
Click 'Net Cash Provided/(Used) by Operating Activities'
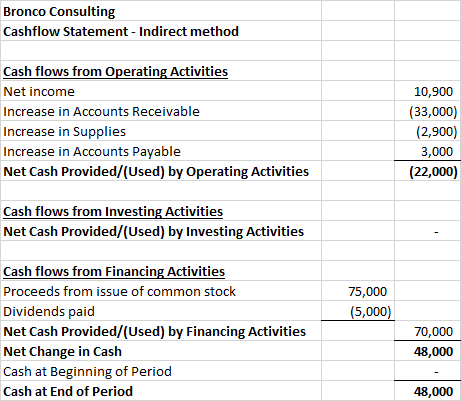pyautogui.click(x=156, y=172)
